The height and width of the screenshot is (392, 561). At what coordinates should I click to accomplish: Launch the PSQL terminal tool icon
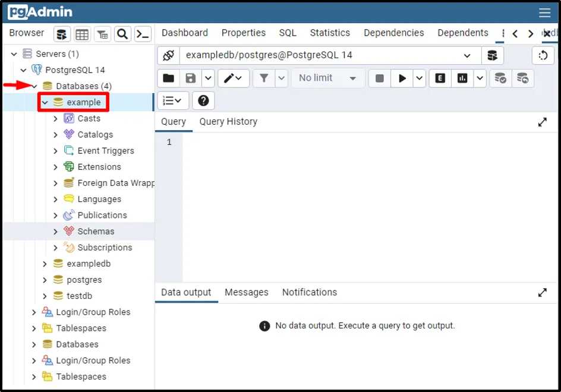pos(143,34)
